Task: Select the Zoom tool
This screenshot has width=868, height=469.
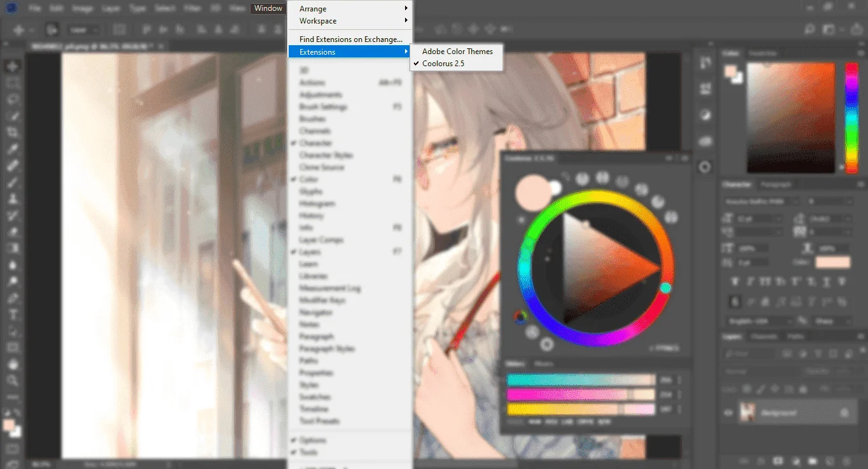Action: pyautogui.click(x=13, y=381)
